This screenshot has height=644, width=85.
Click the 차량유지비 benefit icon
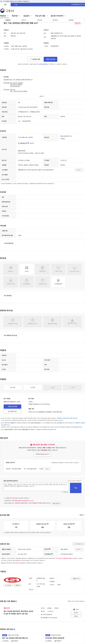[42, 269]
